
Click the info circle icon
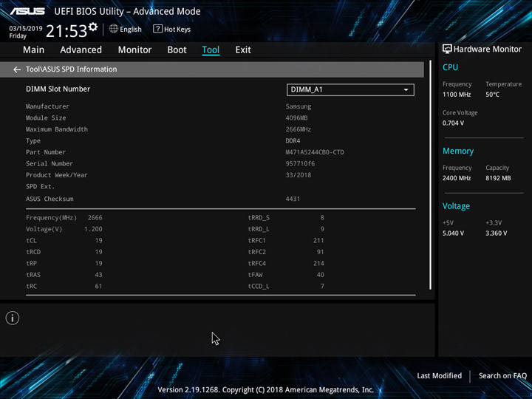pyautogui.click(x=13, y=318)
